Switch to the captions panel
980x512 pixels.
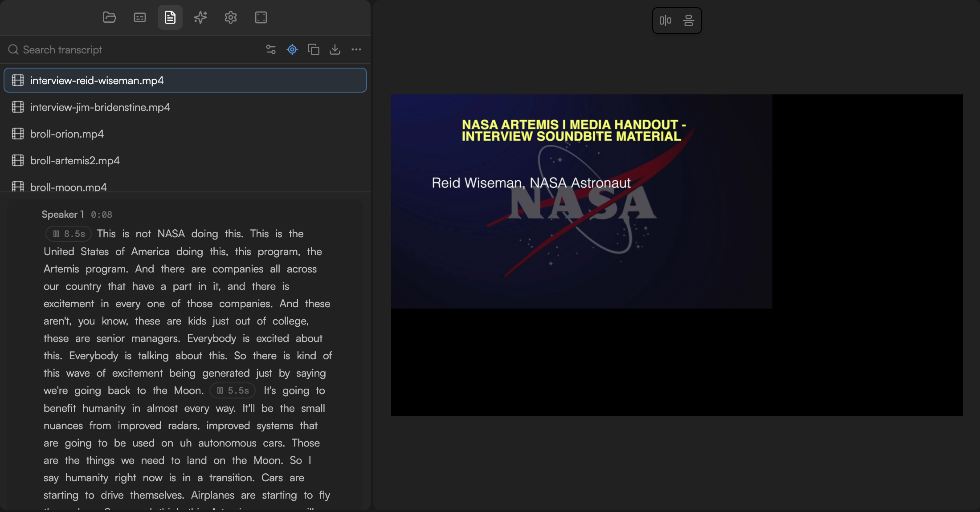pos(140,17)
